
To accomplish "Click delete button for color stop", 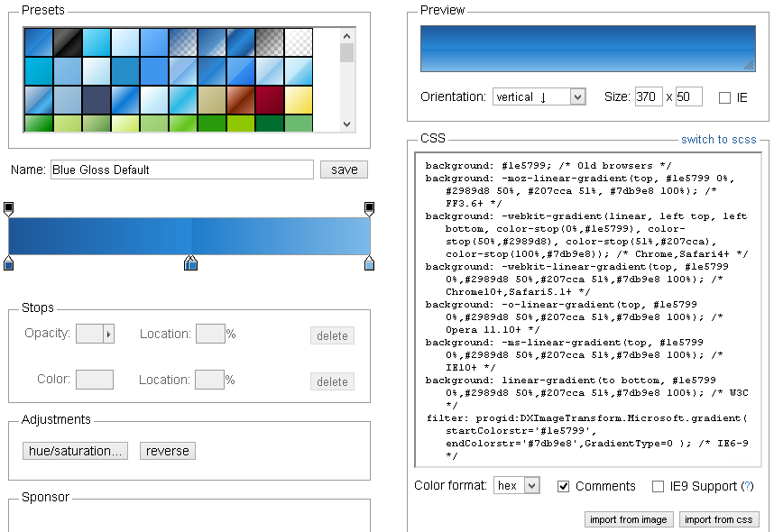I will click(332, 381).
